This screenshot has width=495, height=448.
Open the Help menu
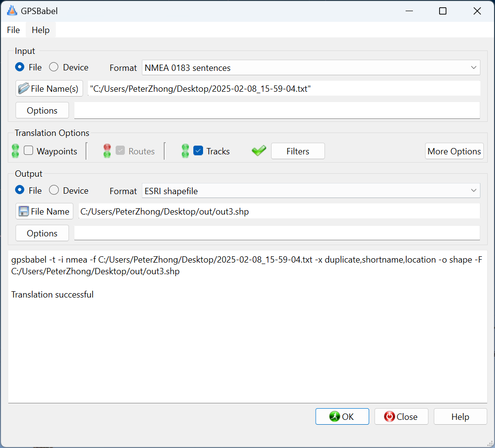tap(41, 30)
